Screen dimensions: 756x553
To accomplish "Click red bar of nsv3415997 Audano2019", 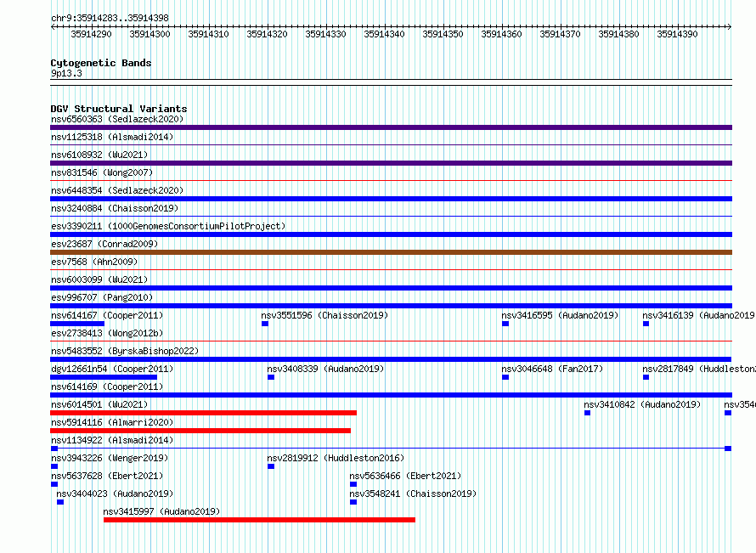I will (259, 520).
